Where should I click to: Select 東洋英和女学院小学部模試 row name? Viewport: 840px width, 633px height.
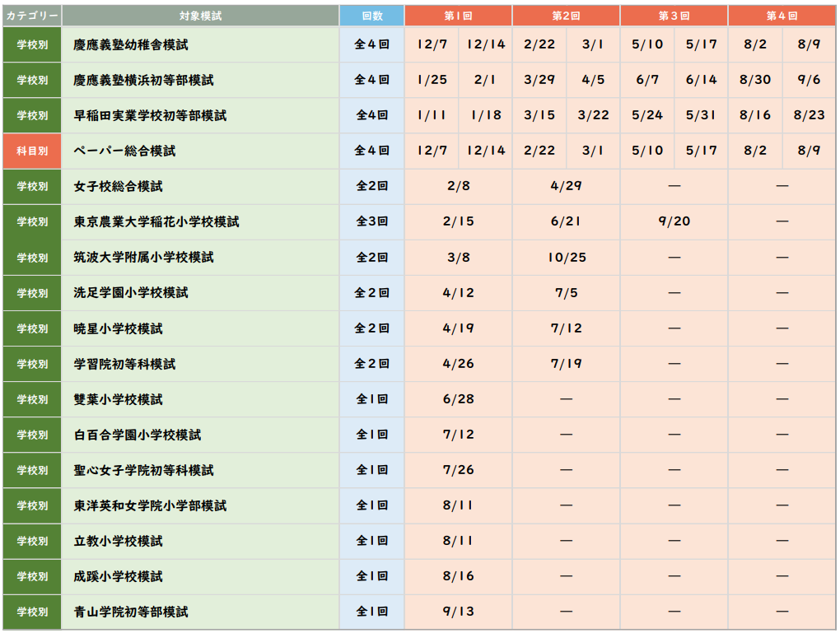click(x=150, y=505)
